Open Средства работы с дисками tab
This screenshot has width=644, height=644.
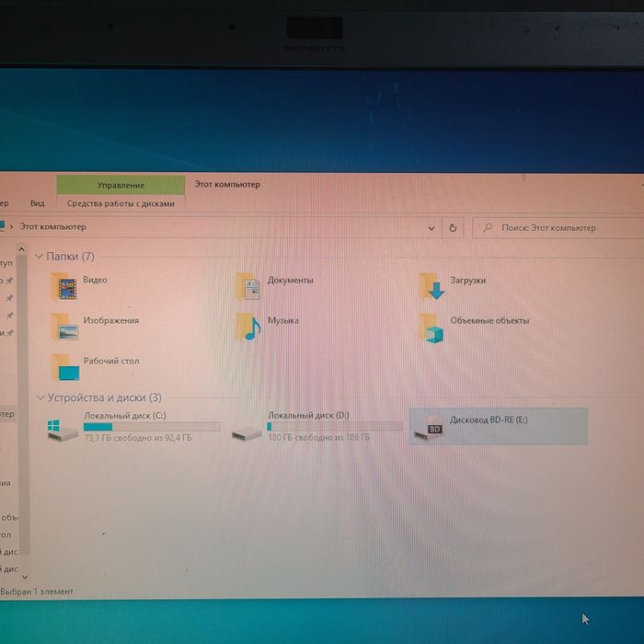pos(121,203)
